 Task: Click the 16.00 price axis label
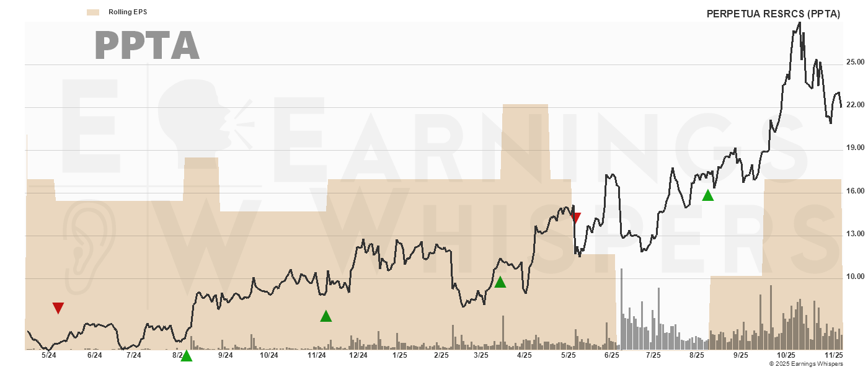856,191
